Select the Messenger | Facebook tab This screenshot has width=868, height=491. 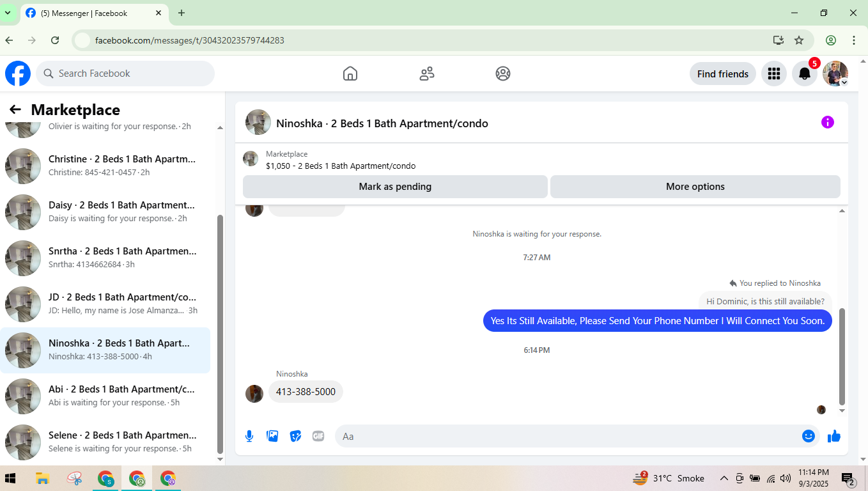(x=93, y=13)
